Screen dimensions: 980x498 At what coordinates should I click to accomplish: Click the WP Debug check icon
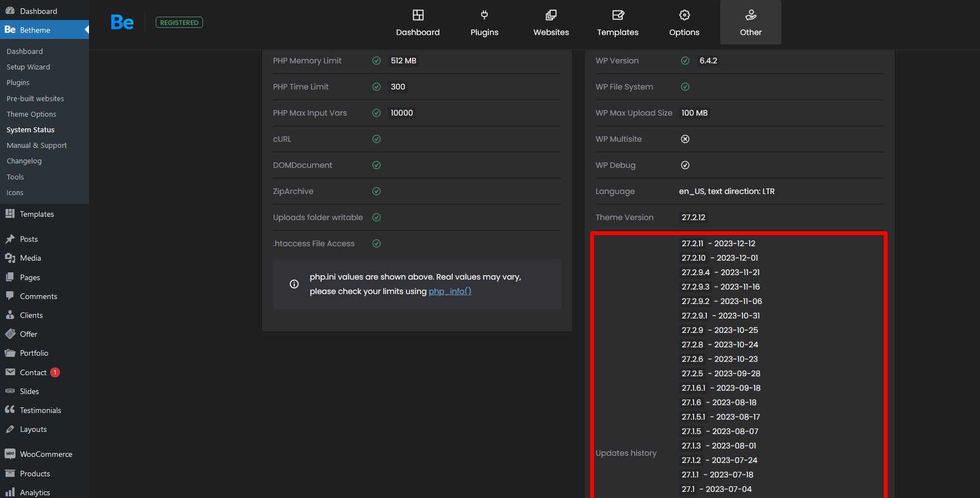tap(685, 165)
